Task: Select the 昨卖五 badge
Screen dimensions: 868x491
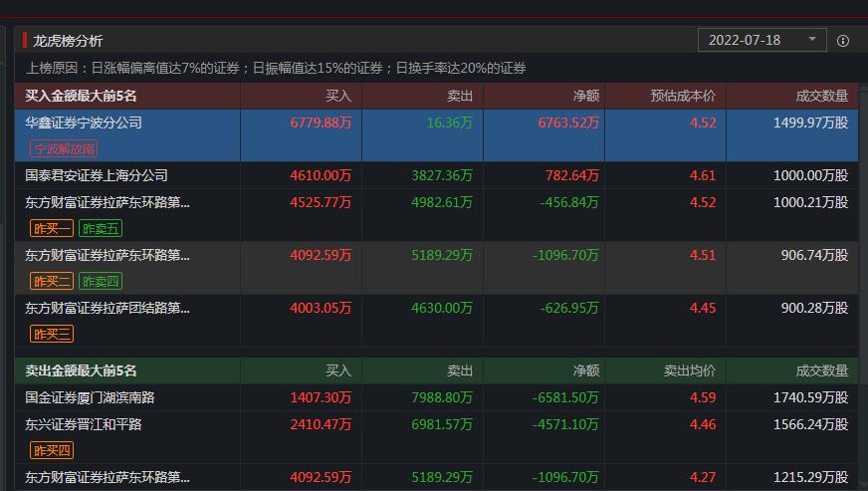Action: click(x=101, y=229)
